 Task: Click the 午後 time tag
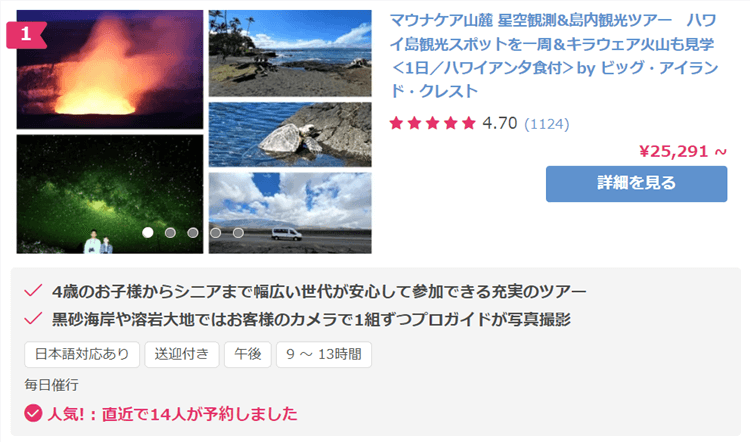pos(248,354)
